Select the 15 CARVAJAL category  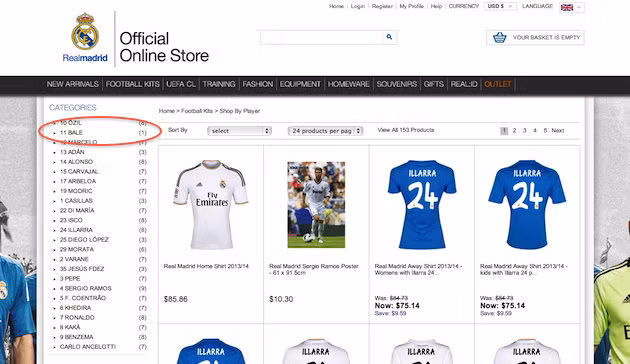79,172
